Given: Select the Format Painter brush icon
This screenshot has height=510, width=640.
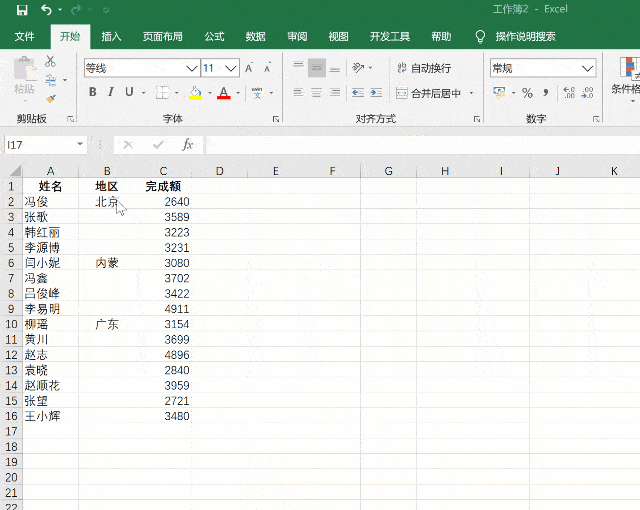Looking at the screenshot, I should point(51,98).
